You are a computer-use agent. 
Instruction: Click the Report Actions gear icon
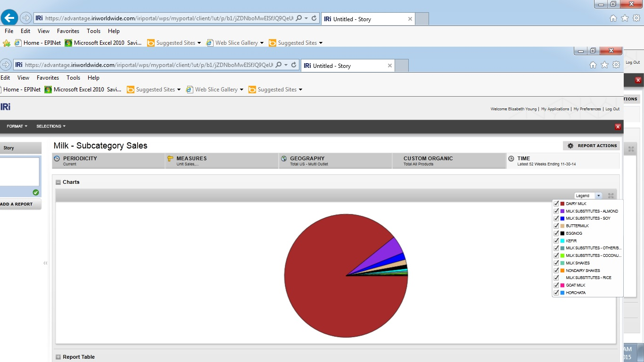tap(570, 146)
